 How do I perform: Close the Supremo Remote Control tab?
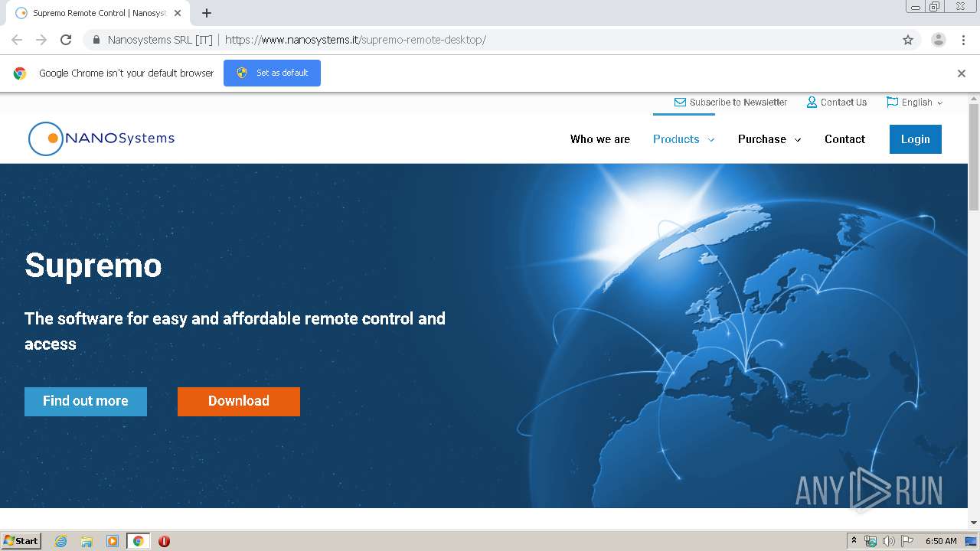coord(178,13)
